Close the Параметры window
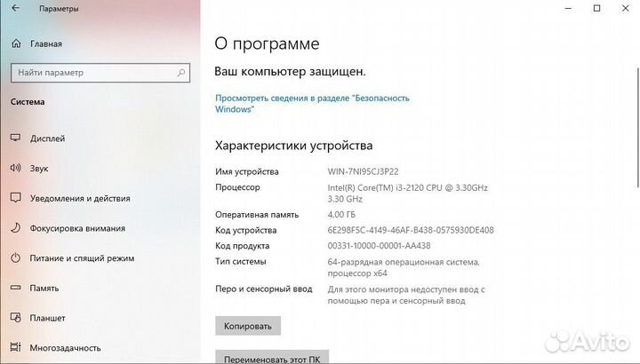This screenshot has height=364, width=640. tap(625, 8)
